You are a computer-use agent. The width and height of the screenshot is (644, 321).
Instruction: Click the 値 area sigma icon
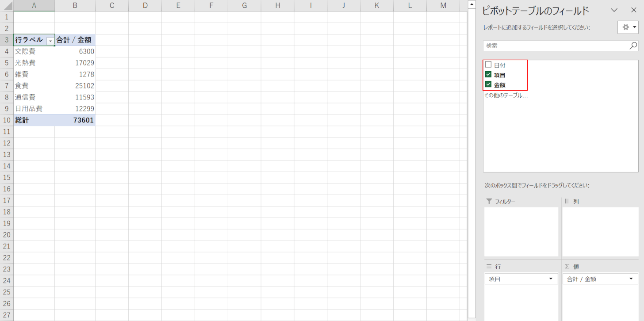(x=567, y=266)
